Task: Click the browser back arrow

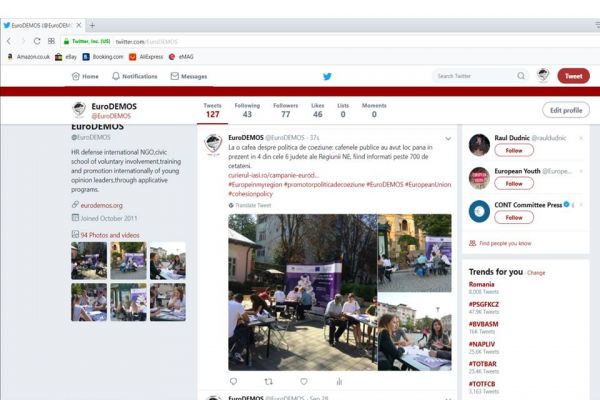Action: point(9,41)
